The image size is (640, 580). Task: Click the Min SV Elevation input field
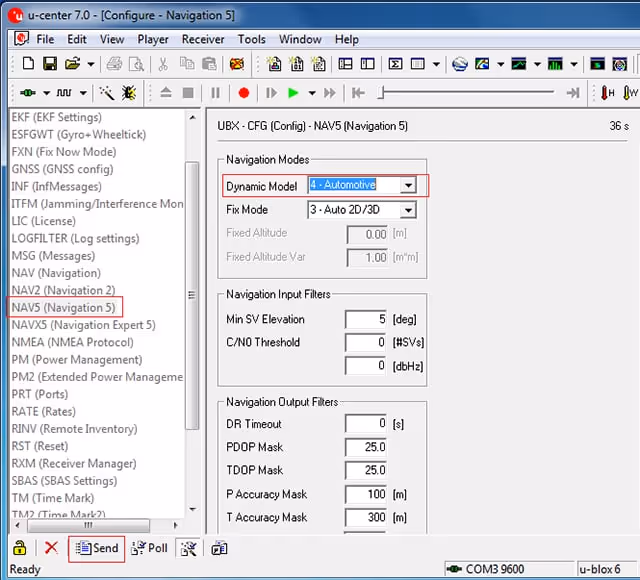pyautogui.click(x=366, y=319)
